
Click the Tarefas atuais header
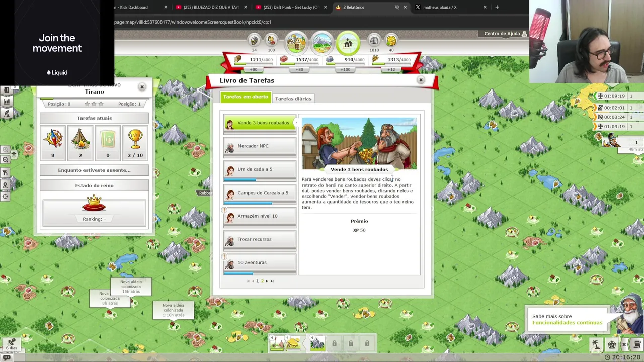94,118
